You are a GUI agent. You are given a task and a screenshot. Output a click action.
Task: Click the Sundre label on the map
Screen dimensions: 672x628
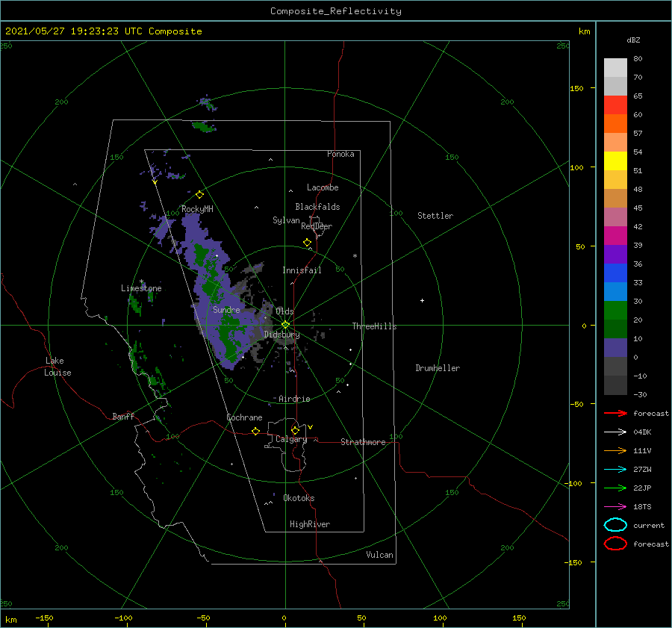click(226, 310)
